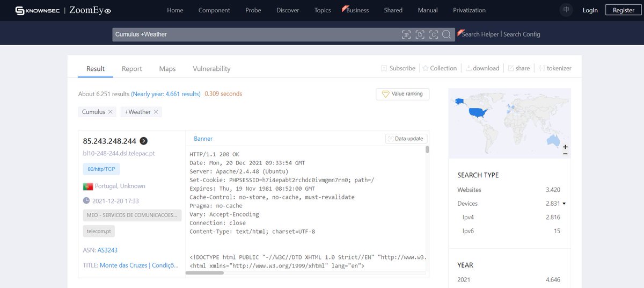Filter by year 2021
Screen dimensions: 644x288
[465, 280]
